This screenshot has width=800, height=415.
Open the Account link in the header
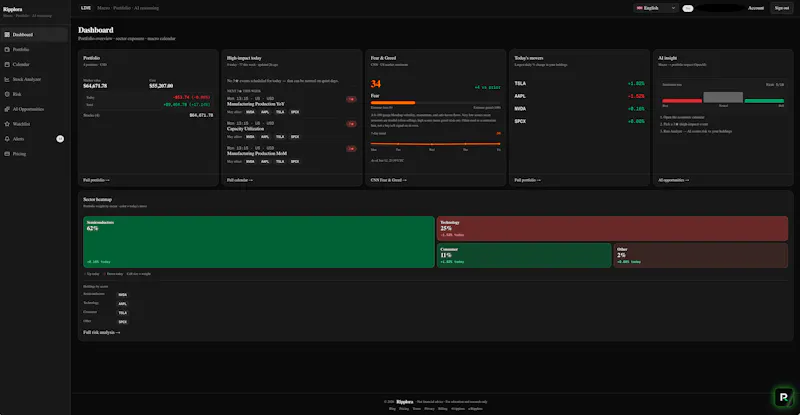pos(756,8)
